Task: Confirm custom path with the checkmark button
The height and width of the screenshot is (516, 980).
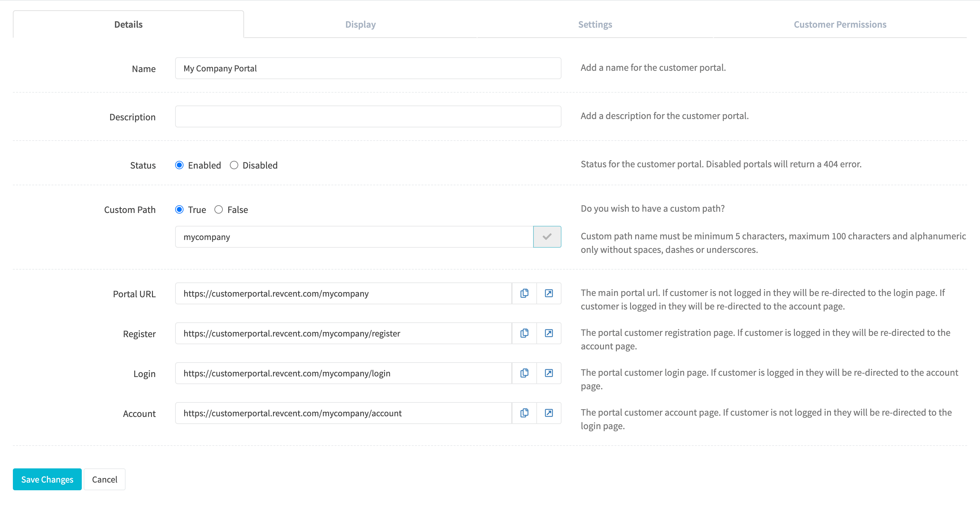Action: click(547, 236)
